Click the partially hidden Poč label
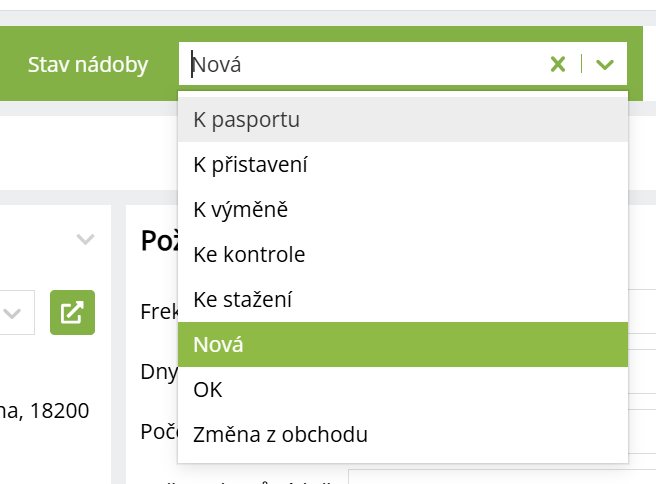The width and height of the screenshot is (656, 484). (x=158, y=431)
